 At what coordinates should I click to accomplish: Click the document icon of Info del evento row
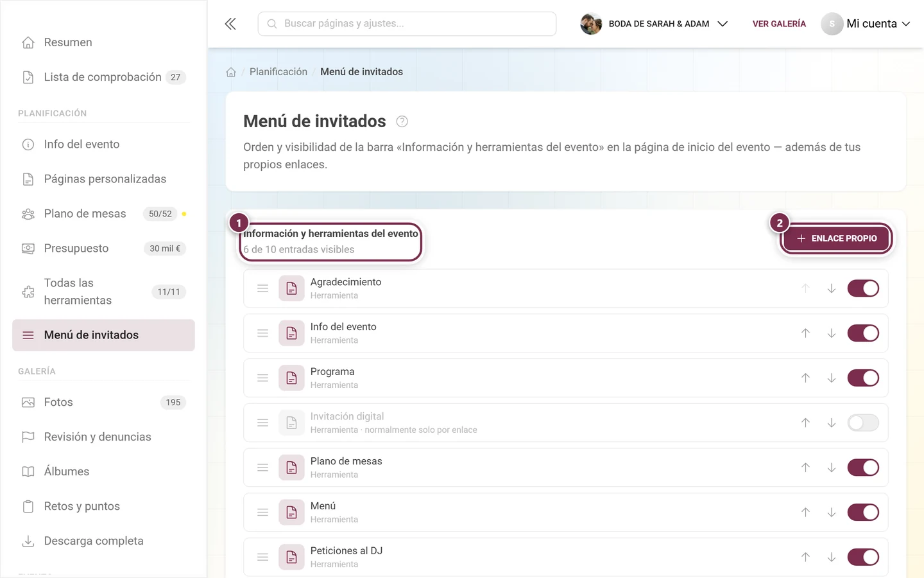[x=291, y=333]
